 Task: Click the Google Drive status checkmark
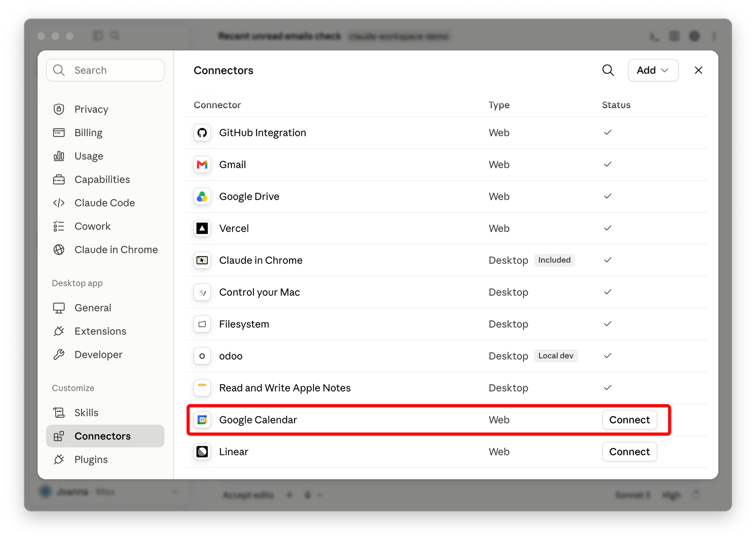point(608,196)
